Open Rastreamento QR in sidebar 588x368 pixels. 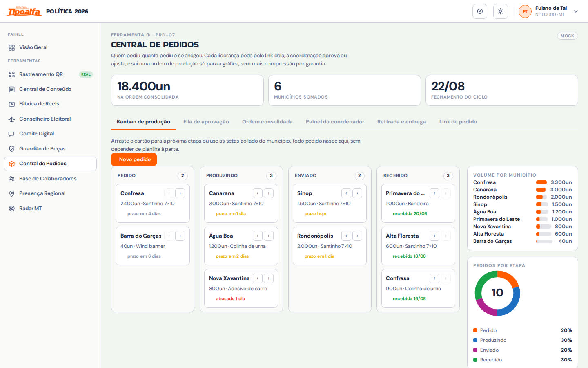point(50,74)
